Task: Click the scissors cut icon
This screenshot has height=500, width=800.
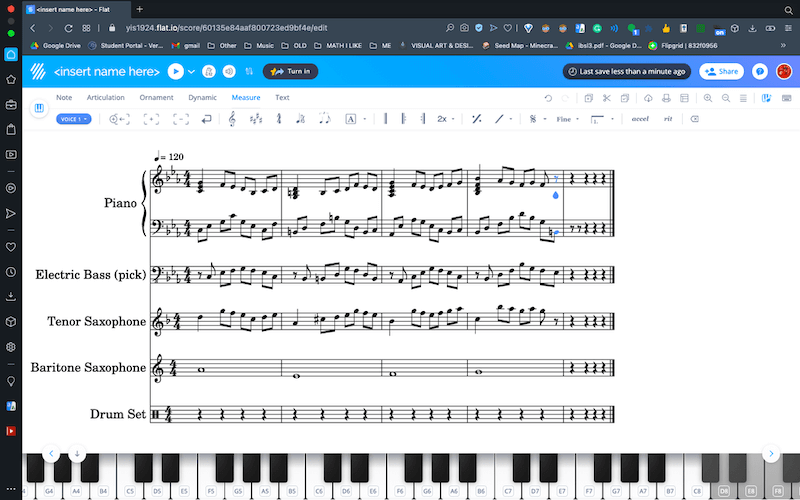Action: point(605,98)
